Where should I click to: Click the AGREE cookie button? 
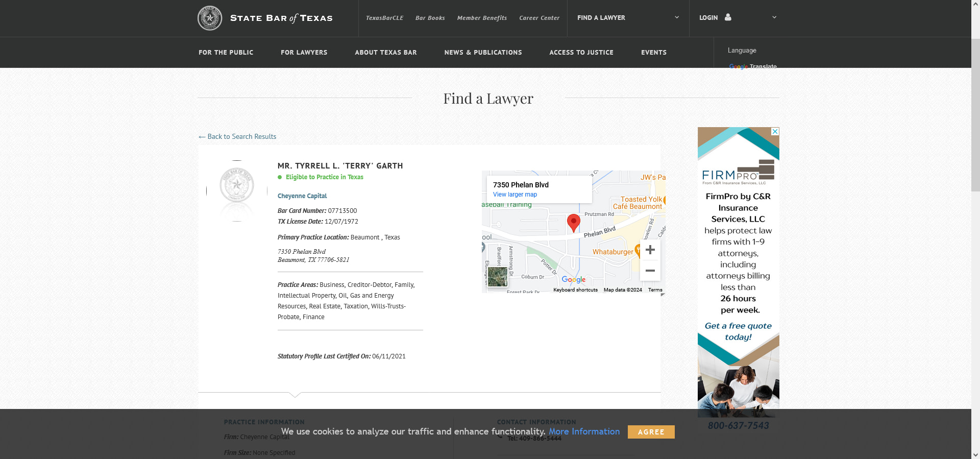tap(651, 432)
